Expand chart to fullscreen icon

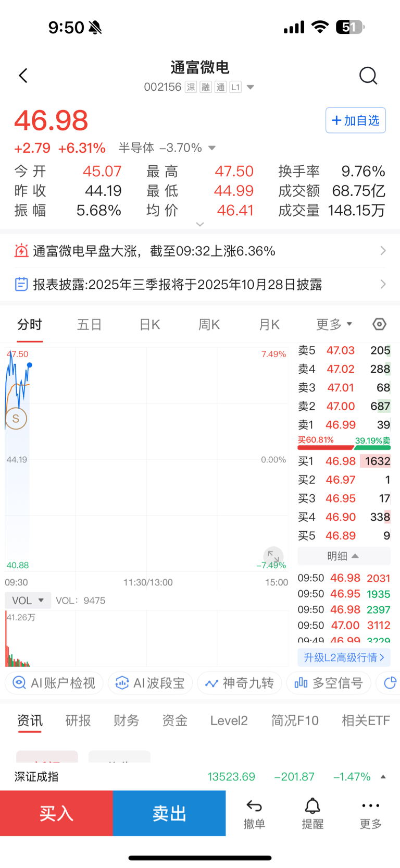click(x=273, y=556)
